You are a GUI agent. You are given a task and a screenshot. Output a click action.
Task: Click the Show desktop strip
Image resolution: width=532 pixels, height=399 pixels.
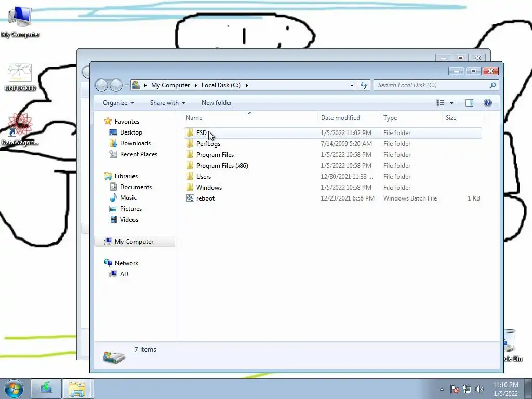(529, 389)
